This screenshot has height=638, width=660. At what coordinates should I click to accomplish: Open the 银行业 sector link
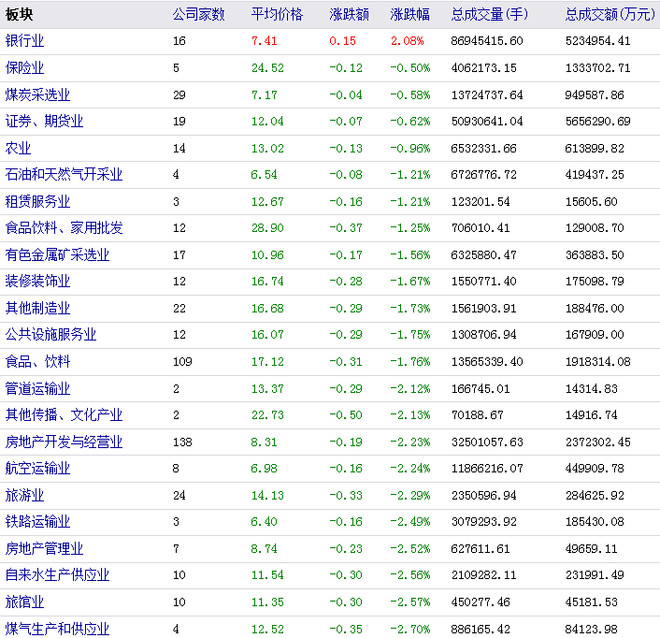point(24,41)
